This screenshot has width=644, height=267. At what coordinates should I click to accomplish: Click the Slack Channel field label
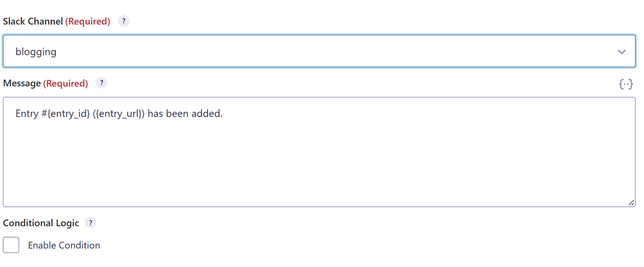point(33,21)
